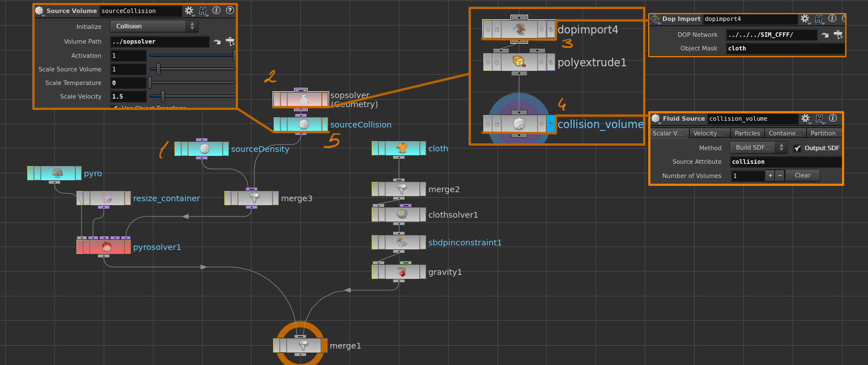Toggle display flag on dopimport4 node
Image resolution: width=868 pixels, height=365 pixels.
tap(550, 29)
